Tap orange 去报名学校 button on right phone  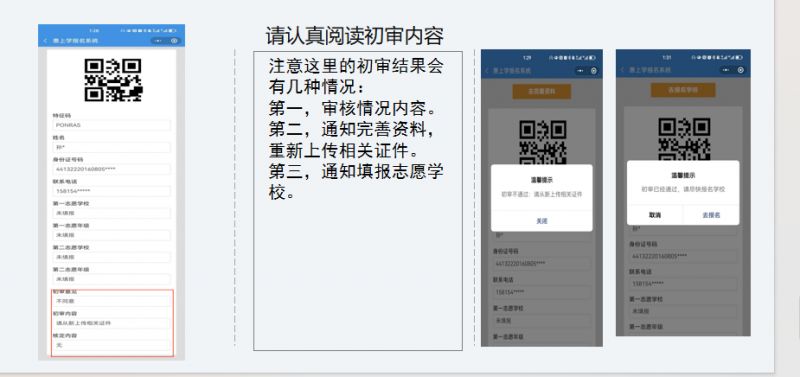683,90
